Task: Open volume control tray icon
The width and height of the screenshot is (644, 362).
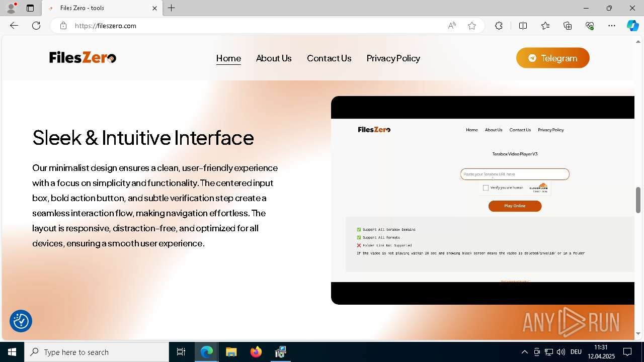Action: pos(561,352)
